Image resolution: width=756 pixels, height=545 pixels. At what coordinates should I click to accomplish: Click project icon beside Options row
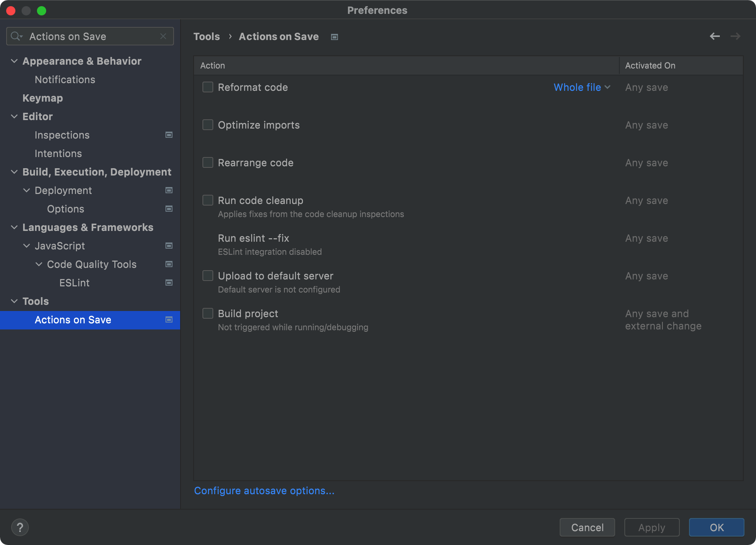[x=169, y=209]
